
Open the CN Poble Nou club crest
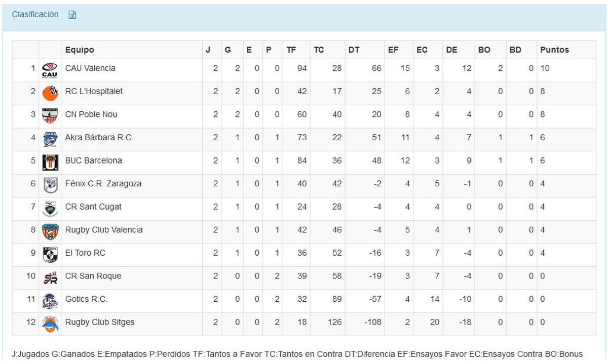[x=49, y=114]
